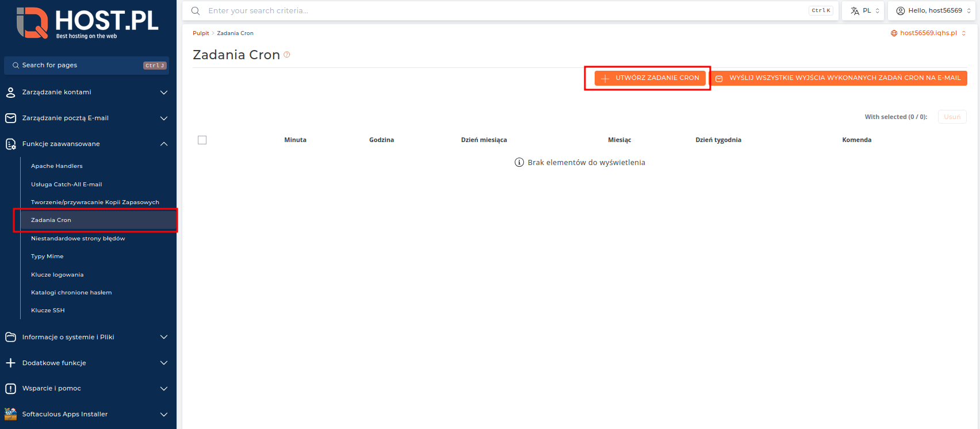
Task: Click the help icon beside Zadania Cron title
Action: pyautogui.click(x=287, y=55)
